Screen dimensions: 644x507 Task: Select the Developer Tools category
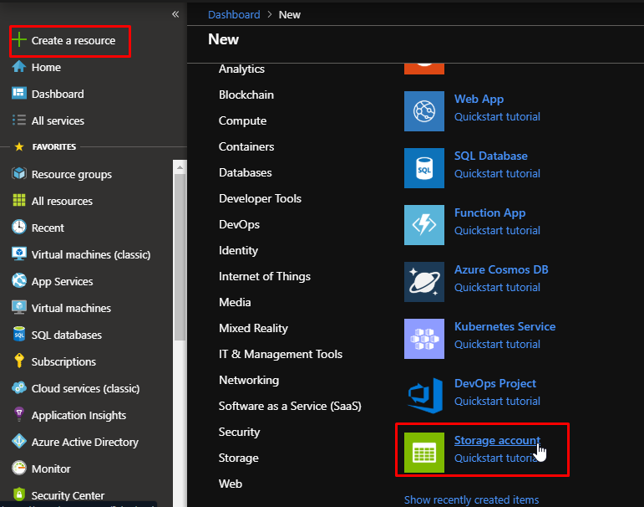(x=260, y=198)
